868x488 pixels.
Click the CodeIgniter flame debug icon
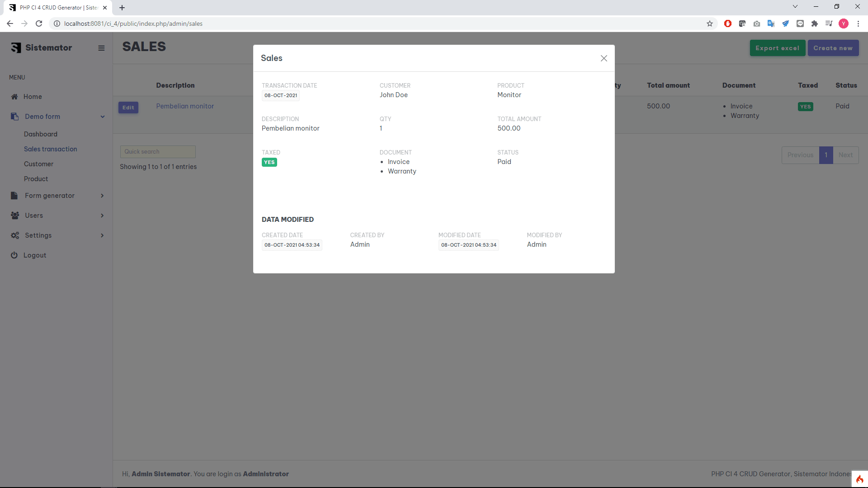(859, 479)
